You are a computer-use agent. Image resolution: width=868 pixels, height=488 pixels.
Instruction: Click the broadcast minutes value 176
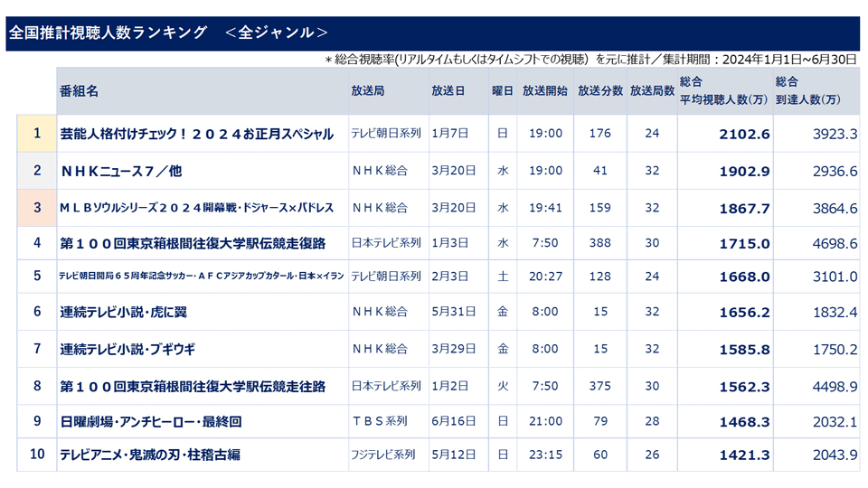[600, 134]
